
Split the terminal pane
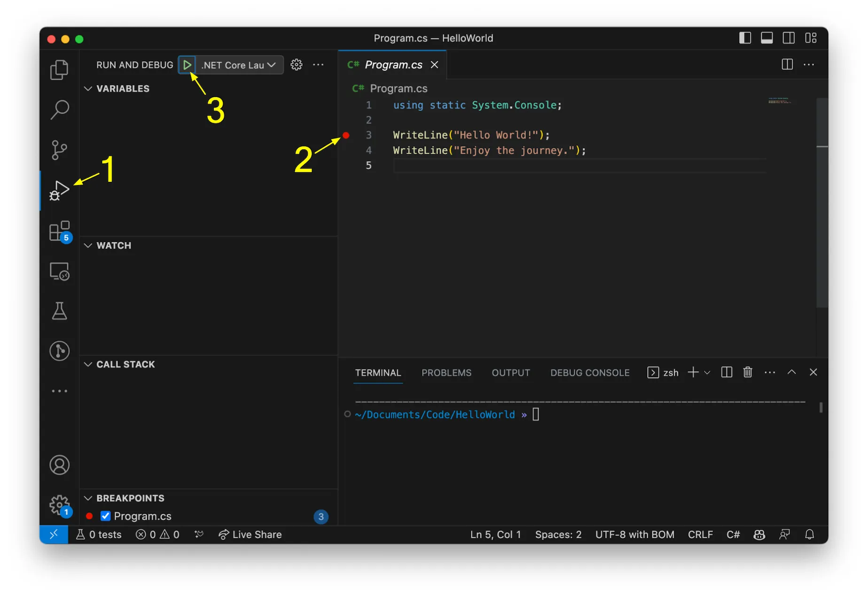[x=727, y=372]
